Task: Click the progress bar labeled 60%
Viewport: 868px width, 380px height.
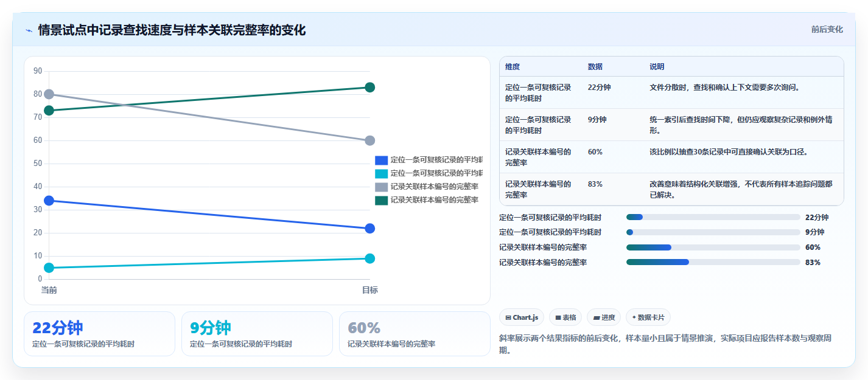Action: [713, 247]
